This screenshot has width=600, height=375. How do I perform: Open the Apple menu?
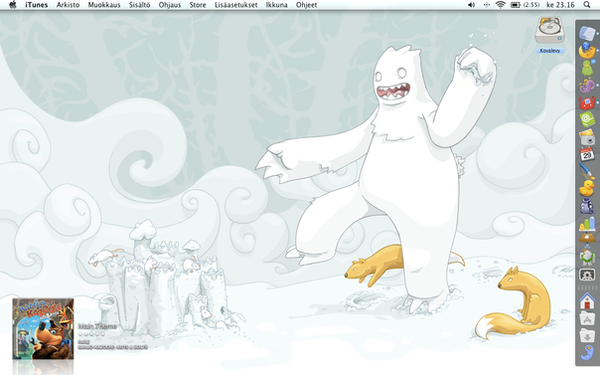coord(13,5)
